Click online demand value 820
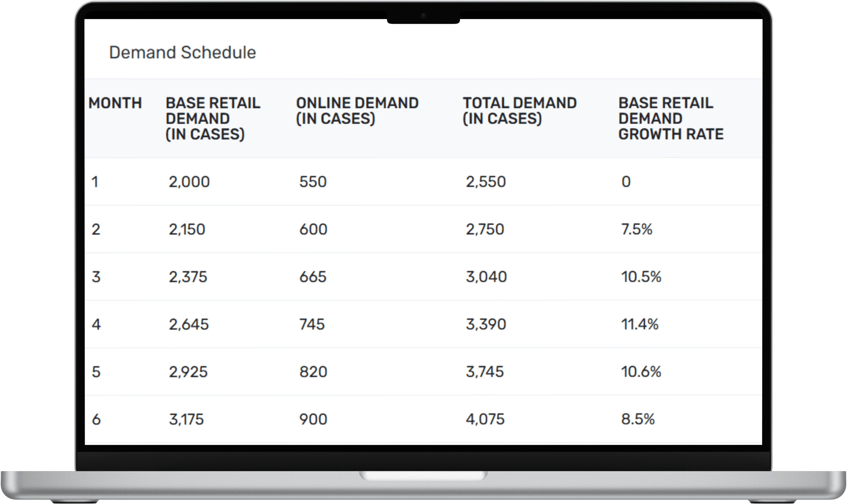This screenshot has width=847, height=504. (x=313, y=372)
